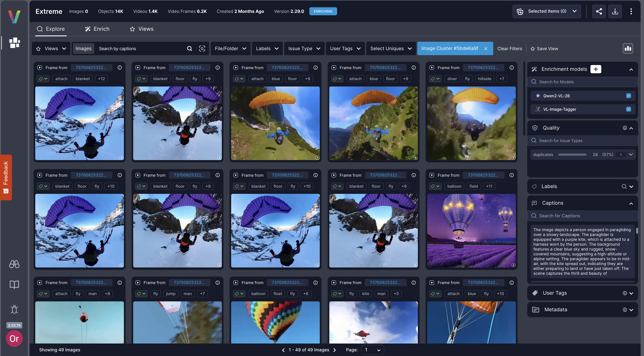The height and width of the screenshot is (356, 644).
Task: Open the Select Uniques dropdown
Action: (391, 48)
